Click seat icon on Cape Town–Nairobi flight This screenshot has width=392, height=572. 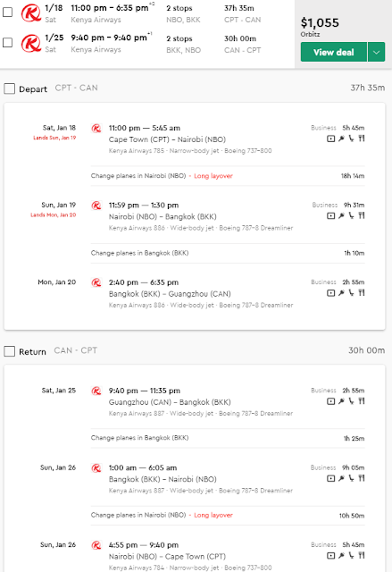(351, 139)
